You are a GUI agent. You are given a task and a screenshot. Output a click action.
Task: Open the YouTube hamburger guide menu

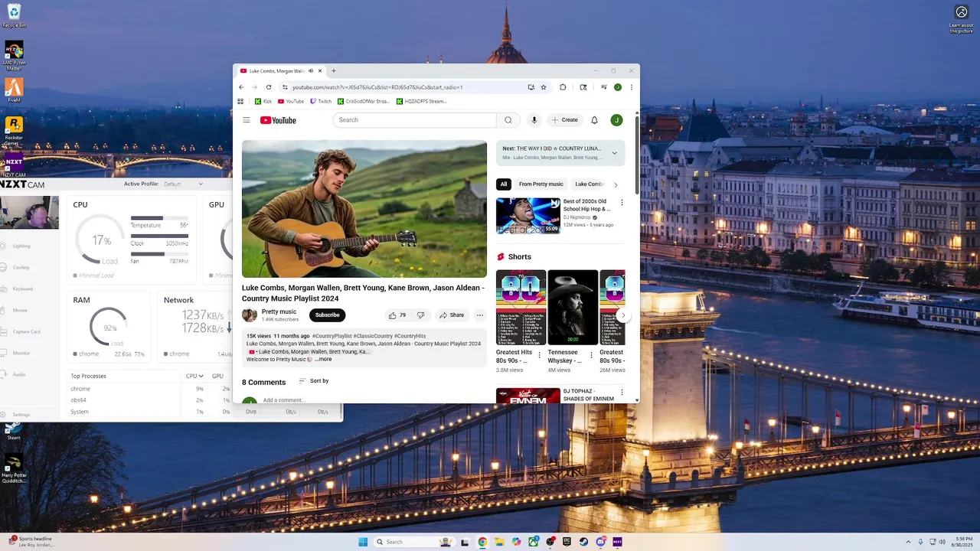point(247,120)
